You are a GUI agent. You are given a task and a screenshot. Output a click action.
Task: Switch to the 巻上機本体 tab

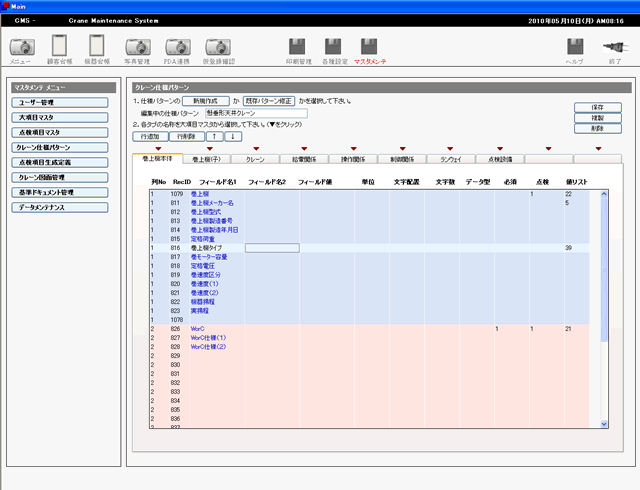pos(158,158)
